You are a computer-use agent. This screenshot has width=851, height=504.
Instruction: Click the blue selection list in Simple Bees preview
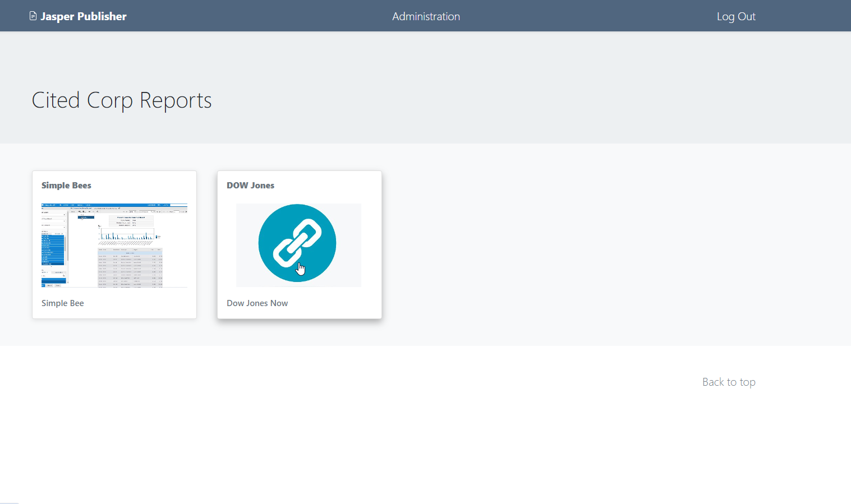53,250
